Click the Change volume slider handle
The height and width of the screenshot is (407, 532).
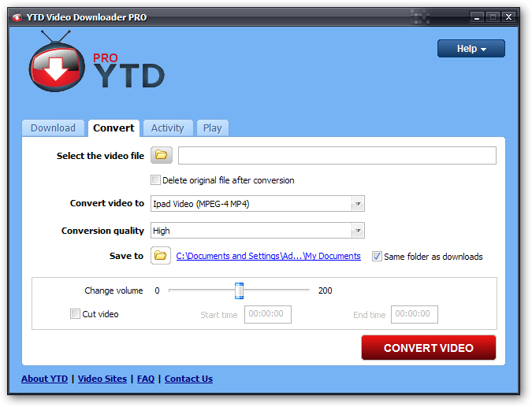point(239,290)
